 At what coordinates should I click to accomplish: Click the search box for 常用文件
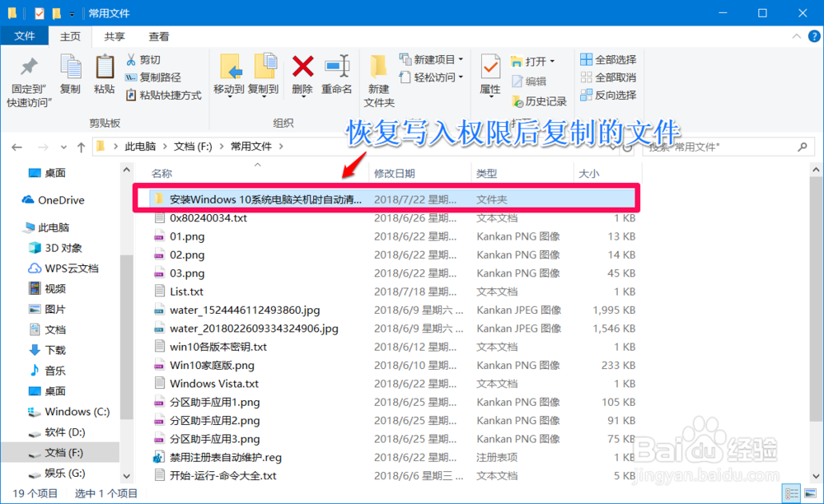click(x=728, y=147)
